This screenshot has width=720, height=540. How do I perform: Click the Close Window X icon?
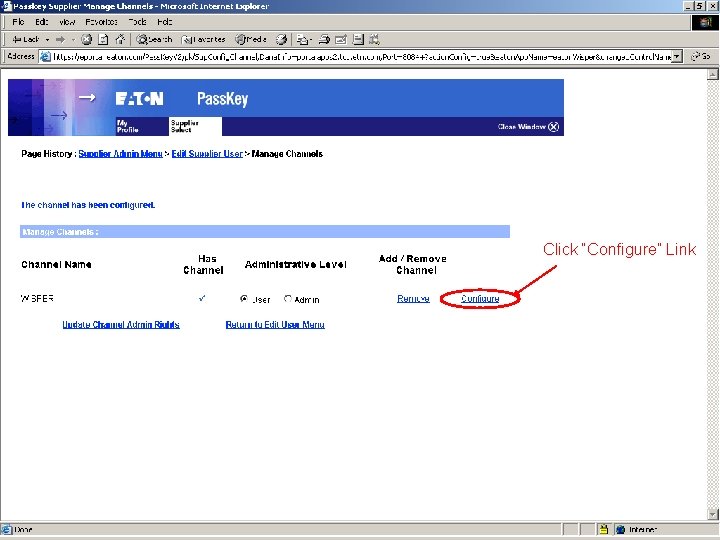554,127
